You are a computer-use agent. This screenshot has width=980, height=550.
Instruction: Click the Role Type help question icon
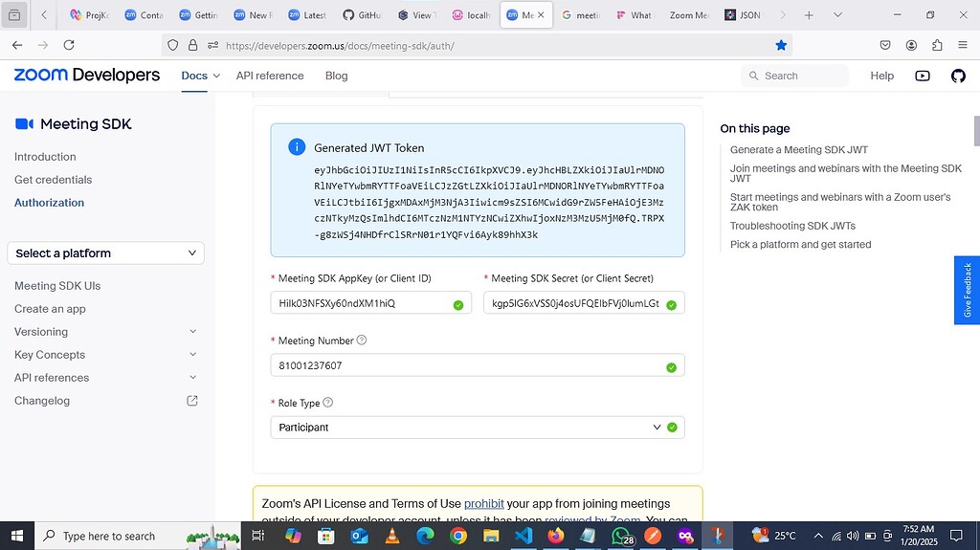tap(327, 403)
